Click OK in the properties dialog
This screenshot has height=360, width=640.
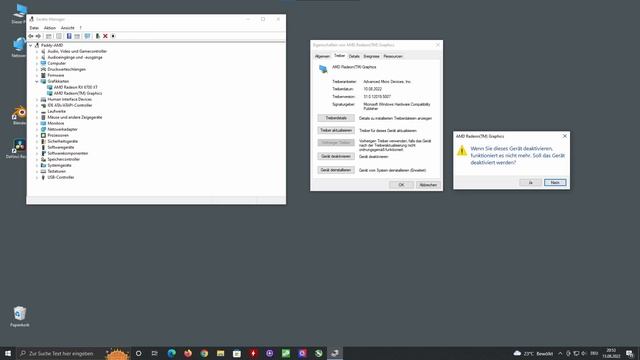click(x=401, y=185)
